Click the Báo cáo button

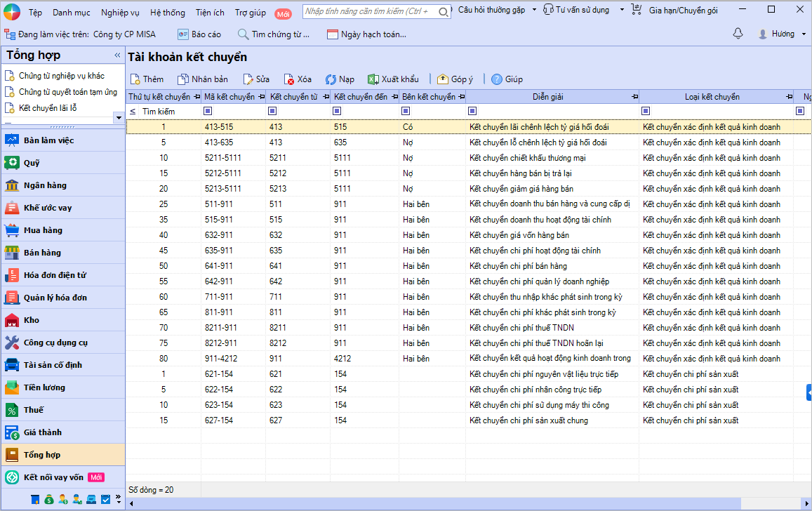(199, 34)
